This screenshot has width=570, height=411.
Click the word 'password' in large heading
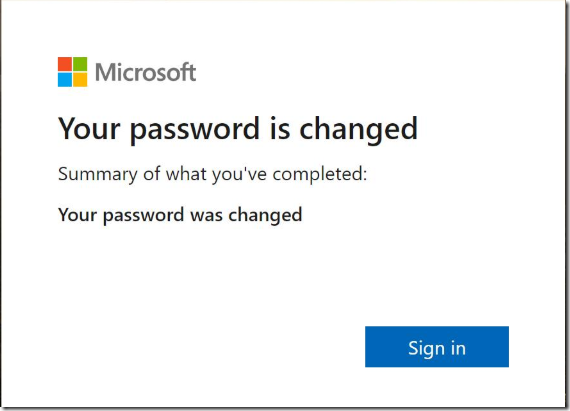click(195, 131)
